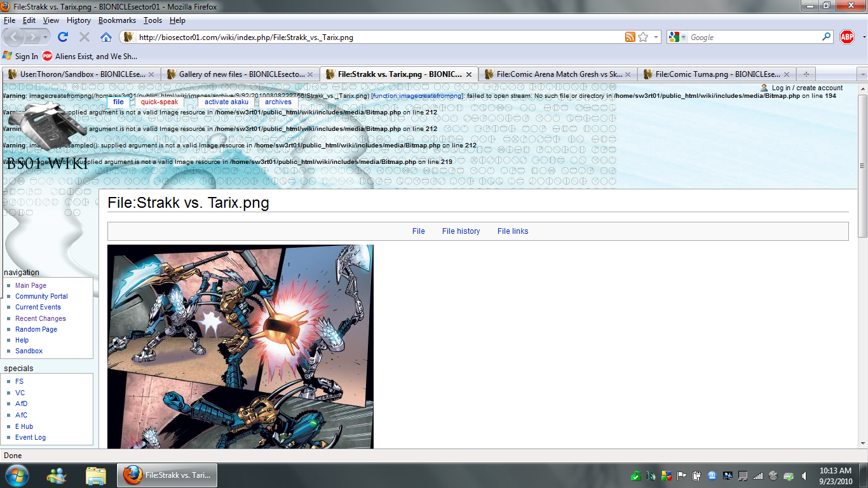Viewport: 868px width, 488px height.
Task: Select the 'archives' page tab
Action: coord(278,102)
